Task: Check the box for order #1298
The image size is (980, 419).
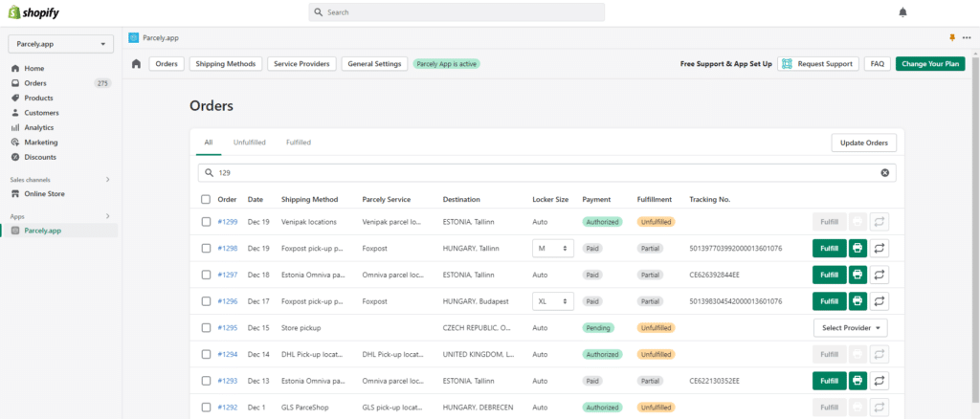Action: tap(206, 249)
